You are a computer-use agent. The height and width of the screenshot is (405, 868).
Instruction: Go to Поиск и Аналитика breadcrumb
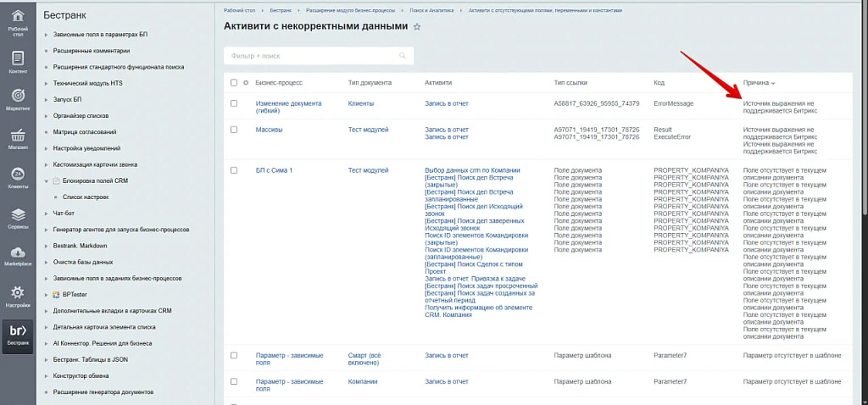pyautogui.click(x=431, y=10)
